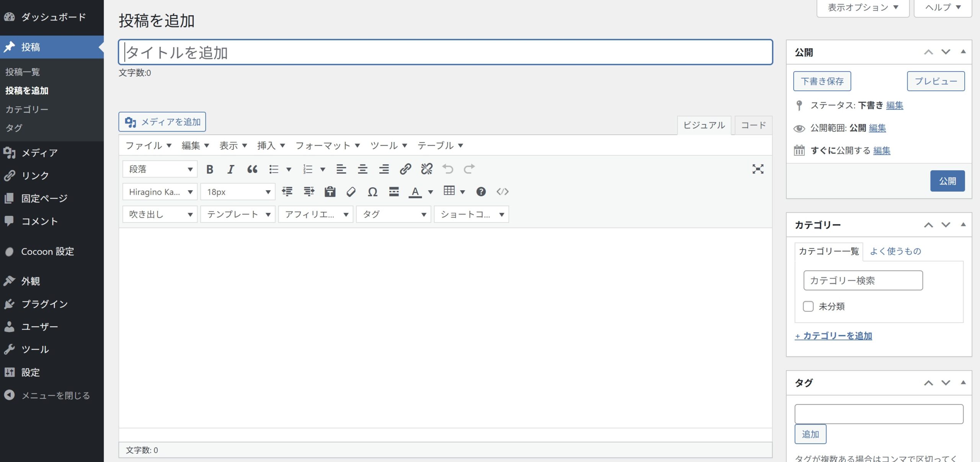The width and height of the screenshot is (980, 462).
Task: Insert special character omega icon
Action: pos(372,192)
